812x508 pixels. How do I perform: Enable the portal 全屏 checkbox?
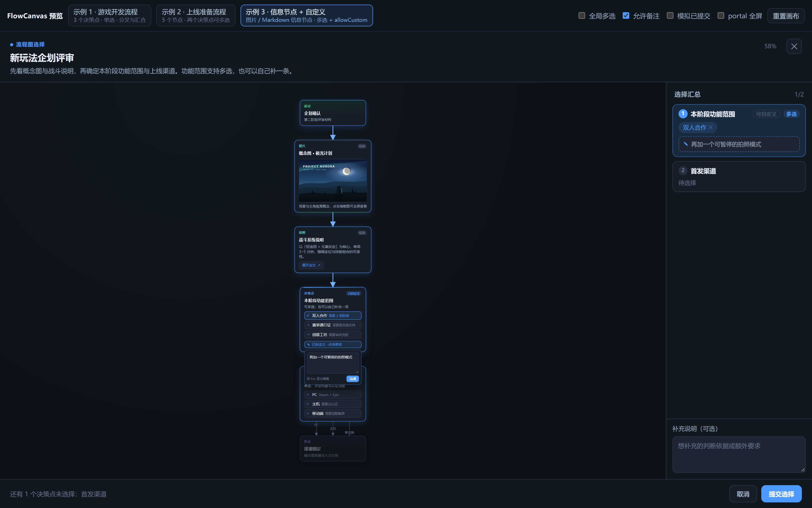tap(720, 15)
